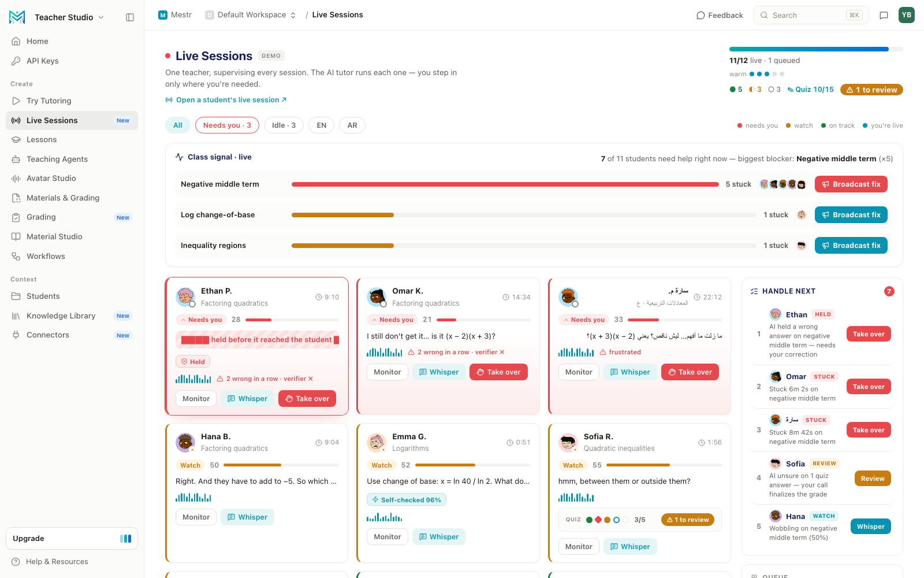
Task: Open the Home icon in sidebar
Action: tap(16, 41)
